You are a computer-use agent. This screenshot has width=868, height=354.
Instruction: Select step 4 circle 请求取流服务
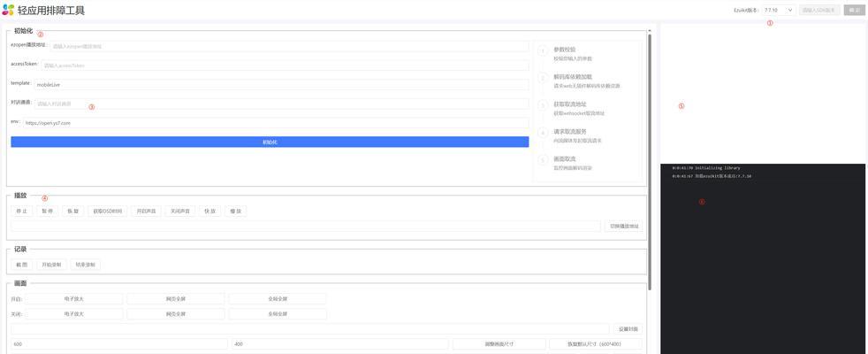(x=543, y=133)
